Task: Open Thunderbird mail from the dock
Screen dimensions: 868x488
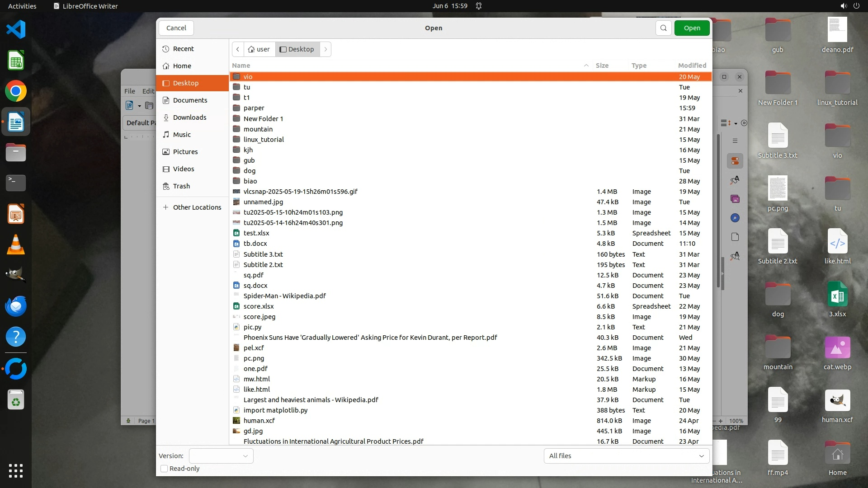Action: (16, 306)
